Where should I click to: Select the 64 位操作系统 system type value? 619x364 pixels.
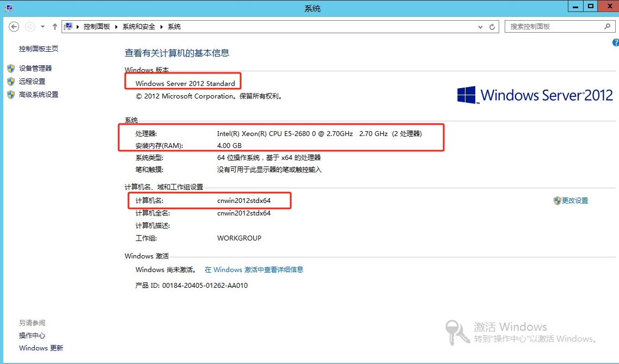[x=269, y=157]
